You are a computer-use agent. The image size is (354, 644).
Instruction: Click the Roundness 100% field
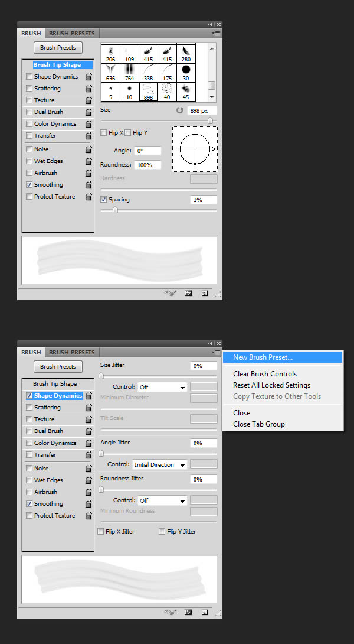coord(147,165)
